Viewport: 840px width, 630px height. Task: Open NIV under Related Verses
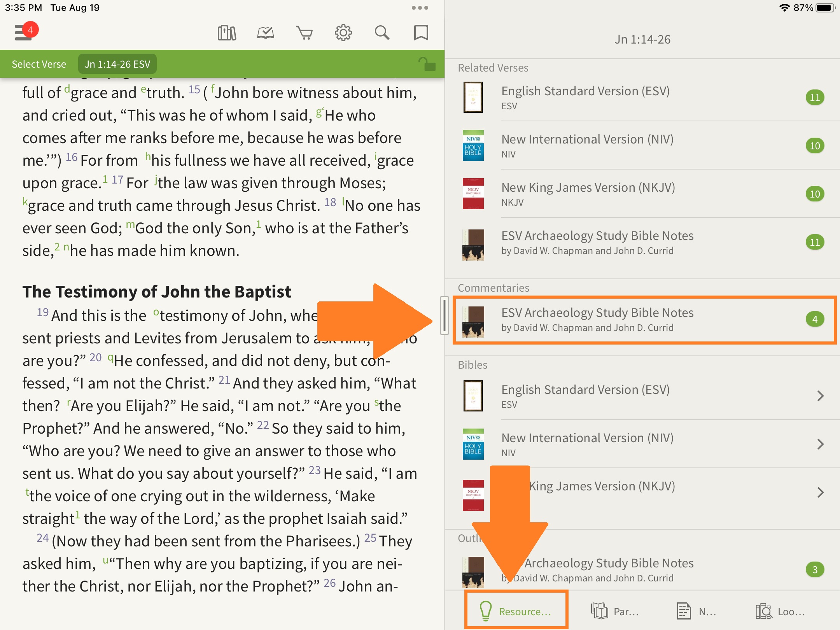(642, 145)
